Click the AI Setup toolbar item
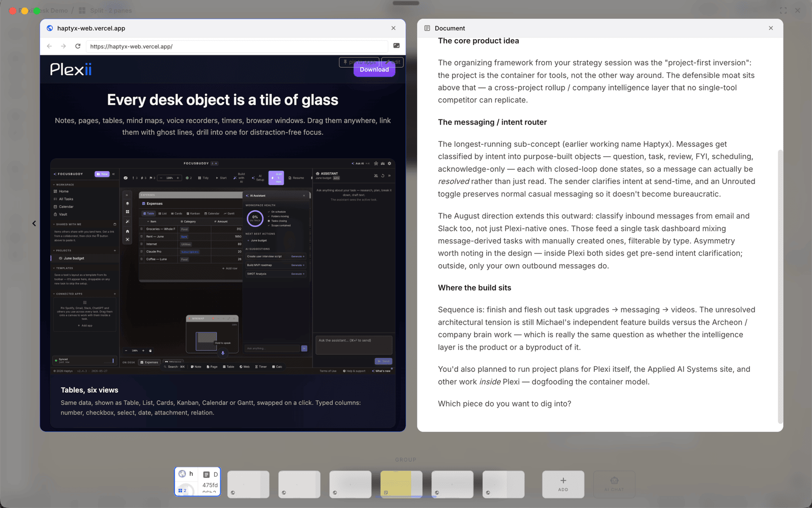The height and width of the screenshot is (508, 812). click(258, 178)
